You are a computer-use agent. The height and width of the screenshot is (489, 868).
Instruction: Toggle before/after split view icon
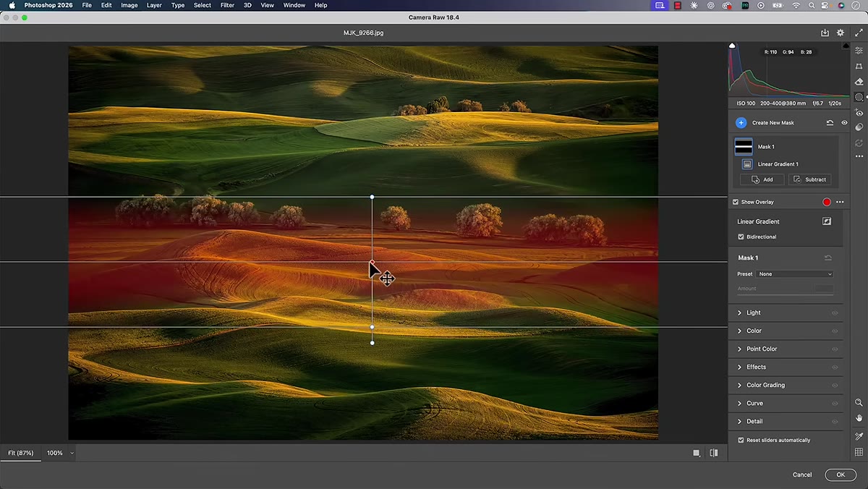714,453
